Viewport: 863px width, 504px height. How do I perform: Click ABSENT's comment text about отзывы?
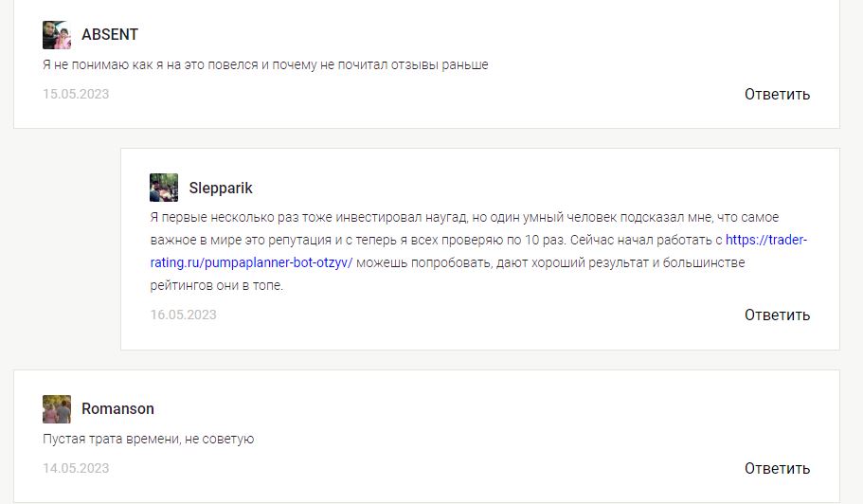pyautogui.click(x=265, y=65)
